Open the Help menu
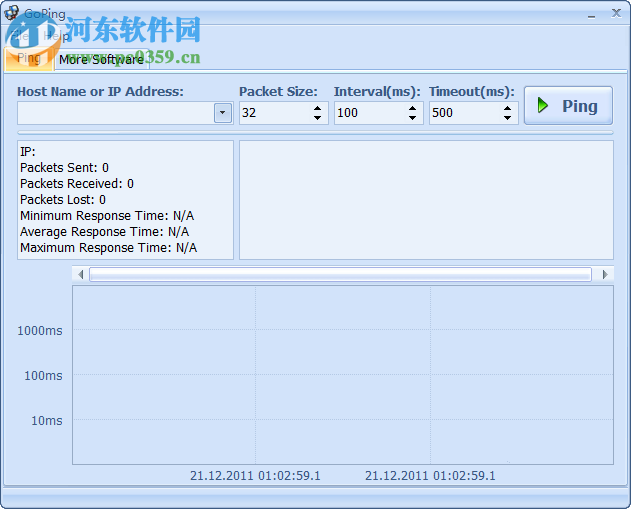Viewport: 631px width, 509px height. pos(56,36)
